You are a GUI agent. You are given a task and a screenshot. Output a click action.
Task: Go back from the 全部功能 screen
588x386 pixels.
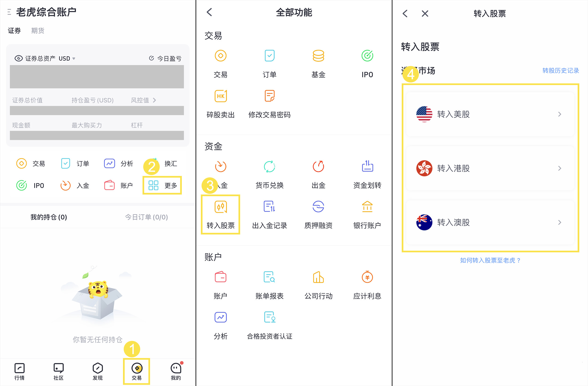[210, 12]
